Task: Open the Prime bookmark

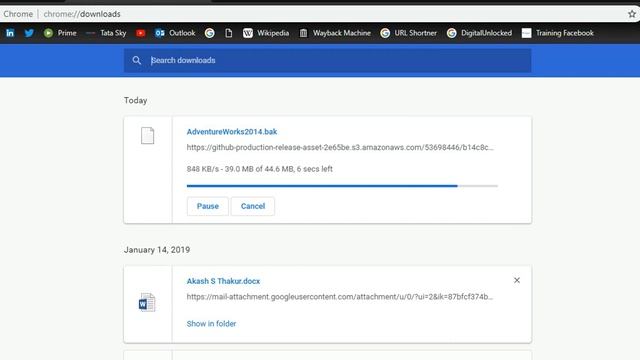Action: (x=60, y=33)
